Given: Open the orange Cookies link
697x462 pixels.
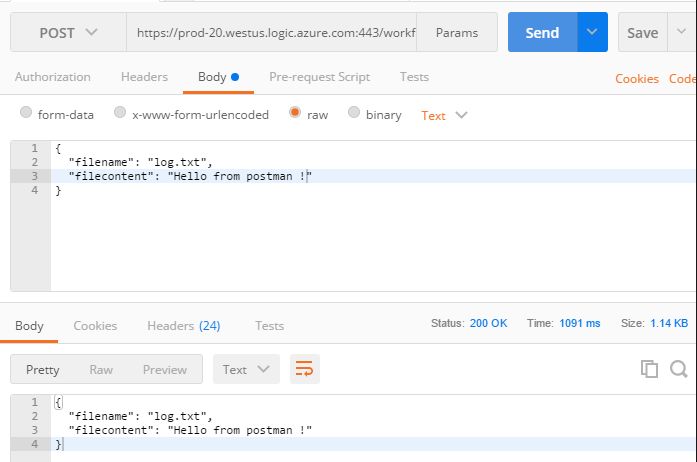Looking at the screenshot, I should 636,78.
